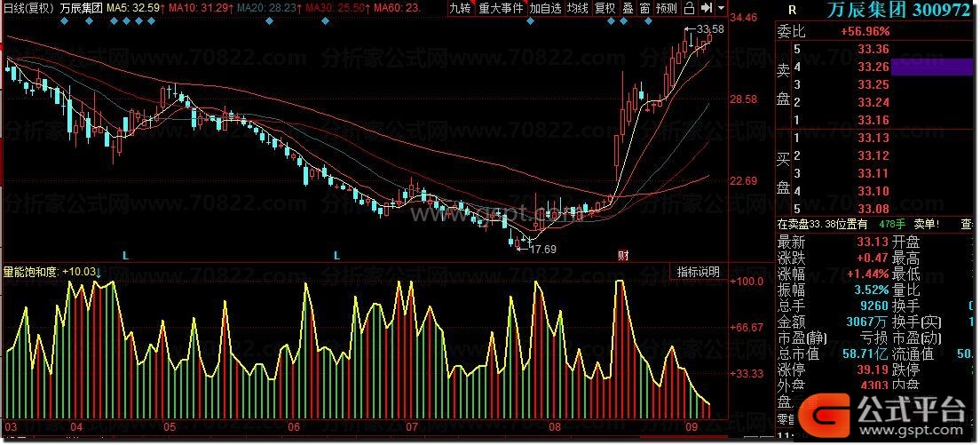Click the 总手 9260 value
980x445 pixels.
click(874, 306)
